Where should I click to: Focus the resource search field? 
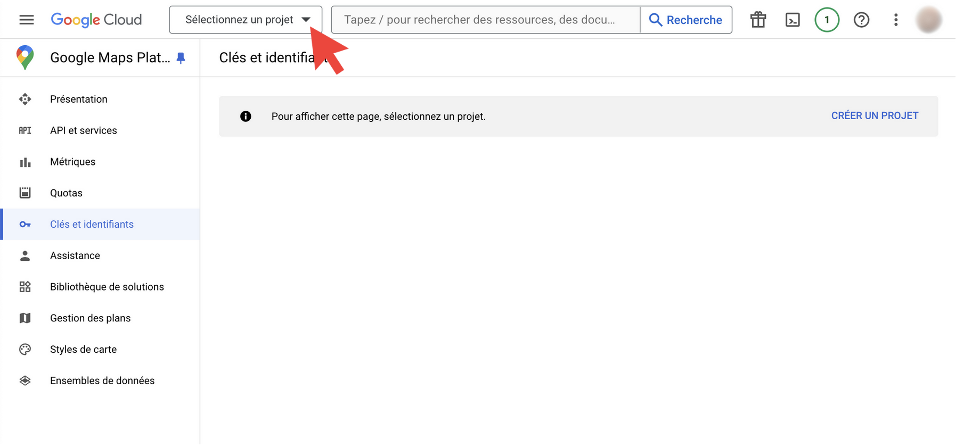485,20
